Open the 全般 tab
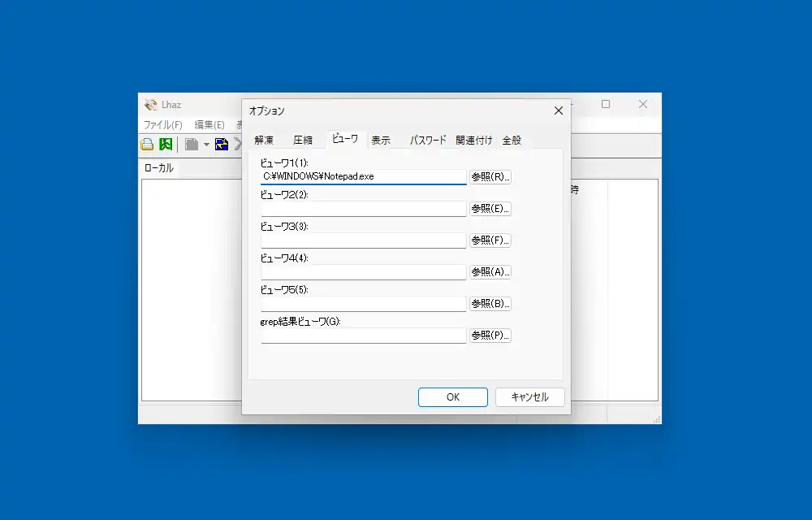 512,140
